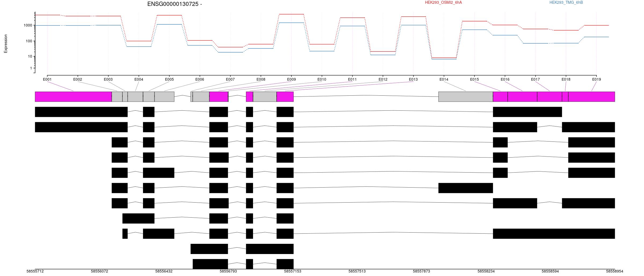The width and height of the screenshot is (644, 276).
Task: Click y-axis tick value 100
Action: (29, 41)
